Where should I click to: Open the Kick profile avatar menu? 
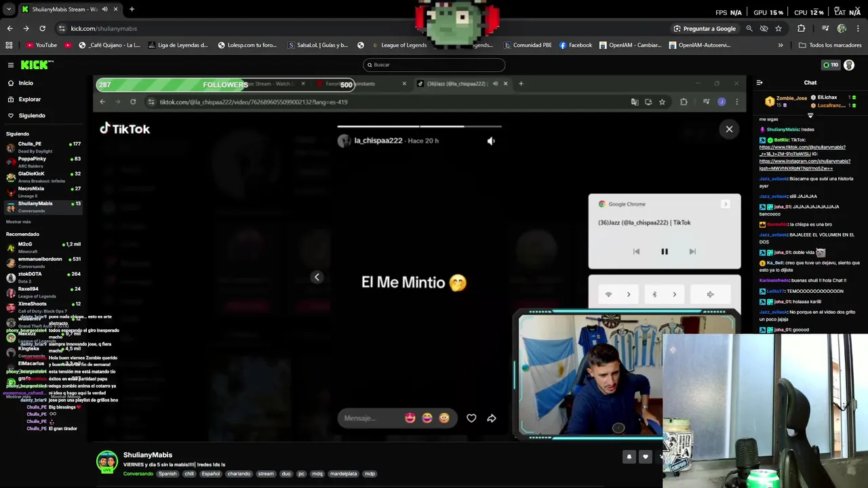click(849, 65)
